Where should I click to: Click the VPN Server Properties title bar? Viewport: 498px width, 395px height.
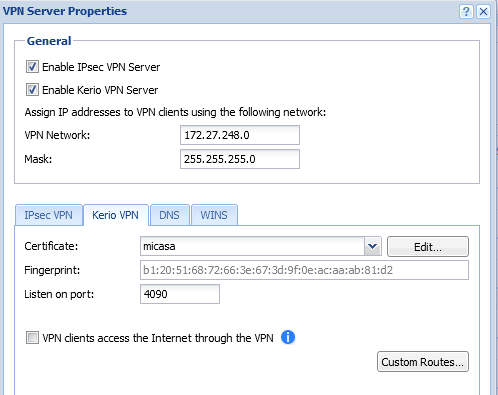(230, 12)
